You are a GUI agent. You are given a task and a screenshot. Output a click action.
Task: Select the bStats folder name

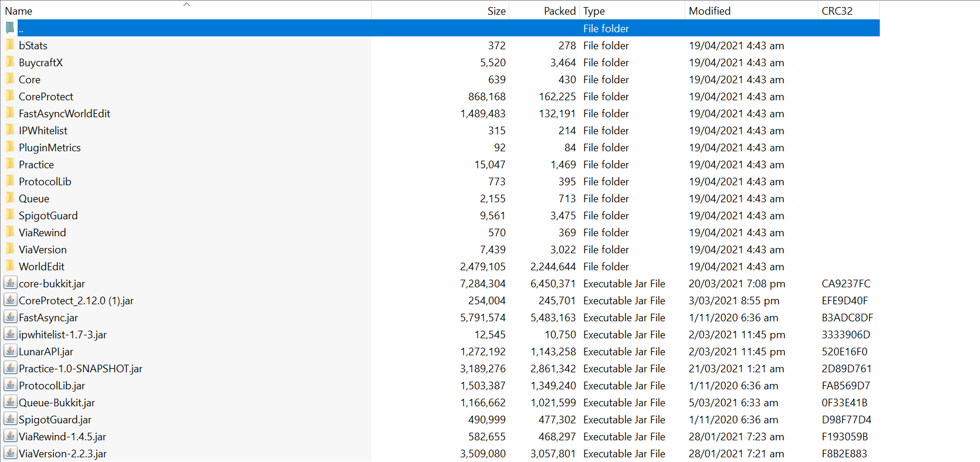tap(33, 46)
